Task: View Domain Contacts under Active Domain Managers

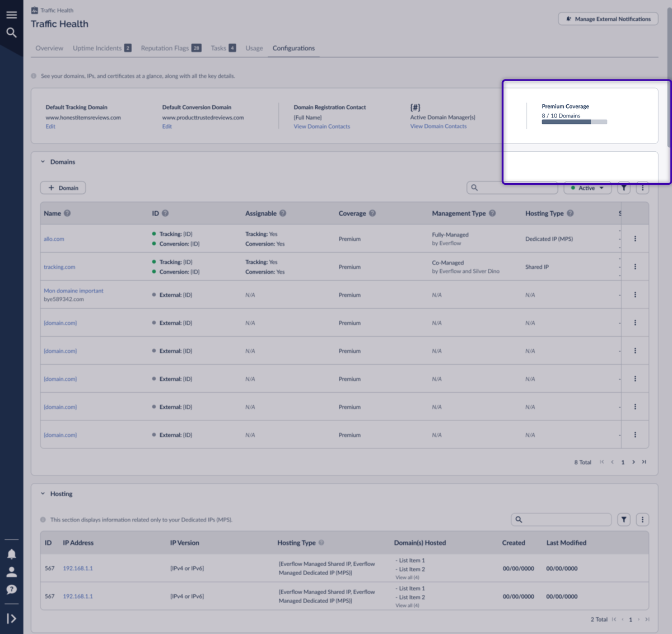Action: (x=438, y=126)
